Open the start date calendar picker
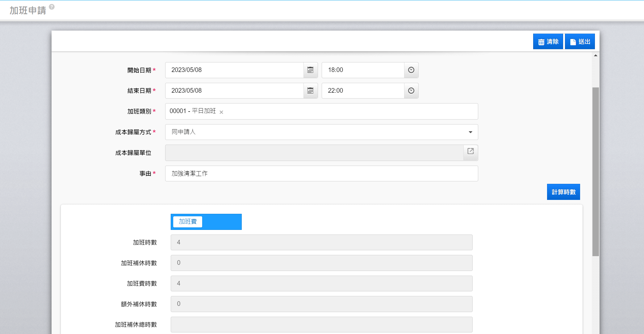Image resolution: width=644 pixels, height=334 pixels. click(310, 70)
